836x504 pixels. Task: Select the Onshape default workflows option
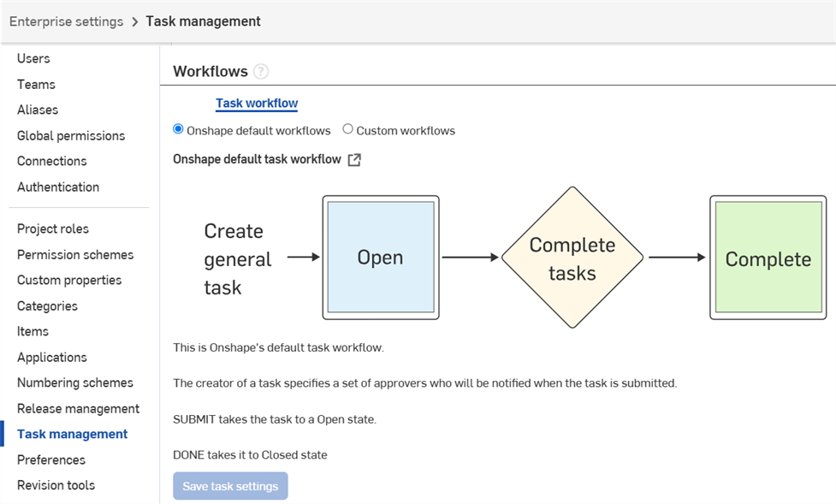pos(178,129)
